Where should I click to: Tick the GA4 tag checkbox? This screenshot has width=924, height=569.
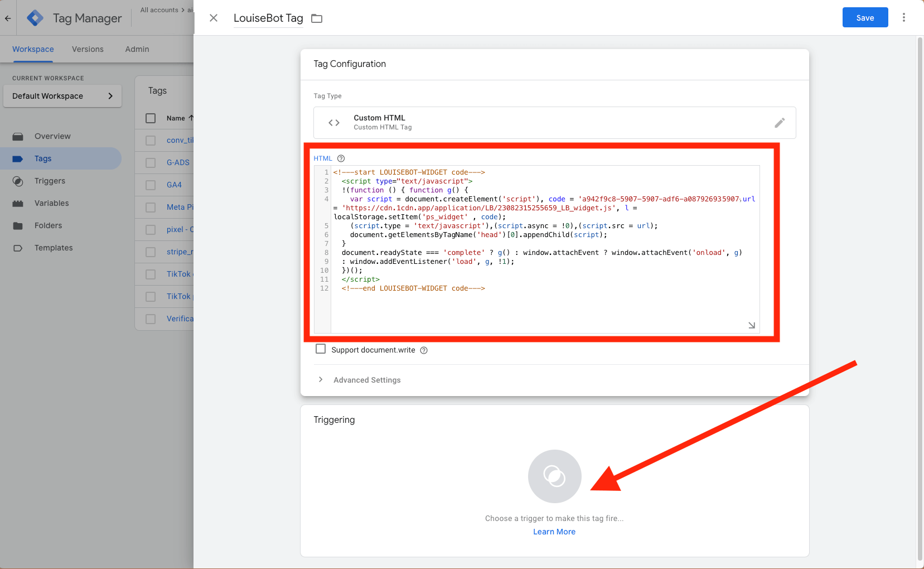[x=151, y=185]
